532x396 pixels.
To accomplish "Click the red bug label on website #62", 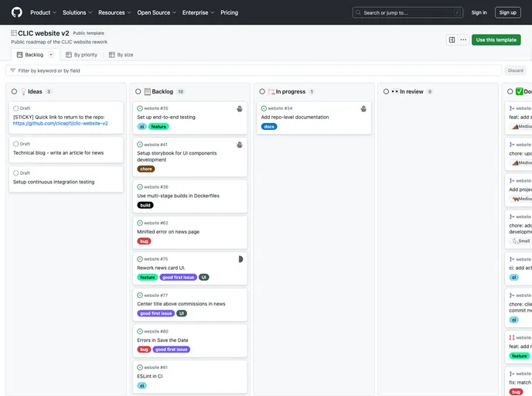I will (x=145, y=241).
